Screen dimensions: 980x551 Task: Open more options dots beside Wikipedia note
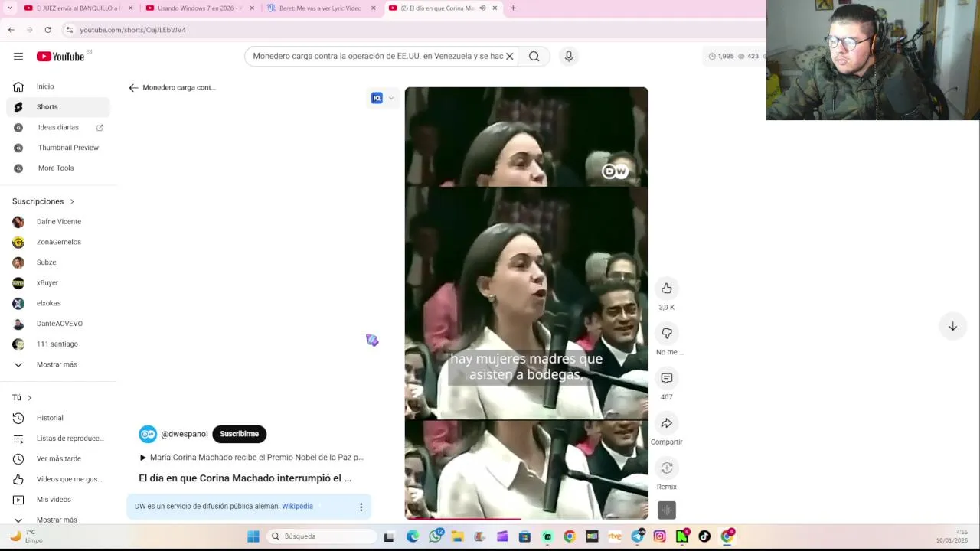[361, 507]
